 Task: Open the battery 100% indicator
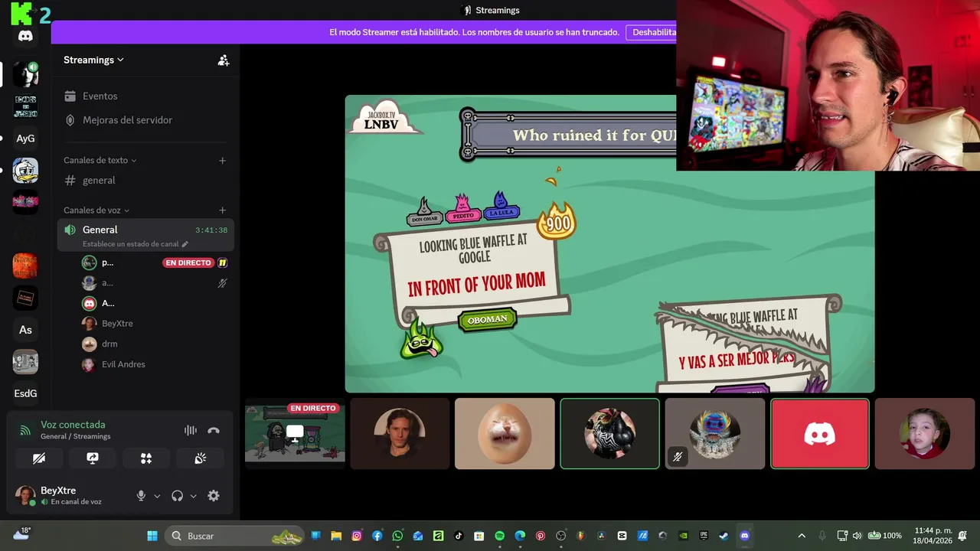pyautogui.click(x=884, y=536)
